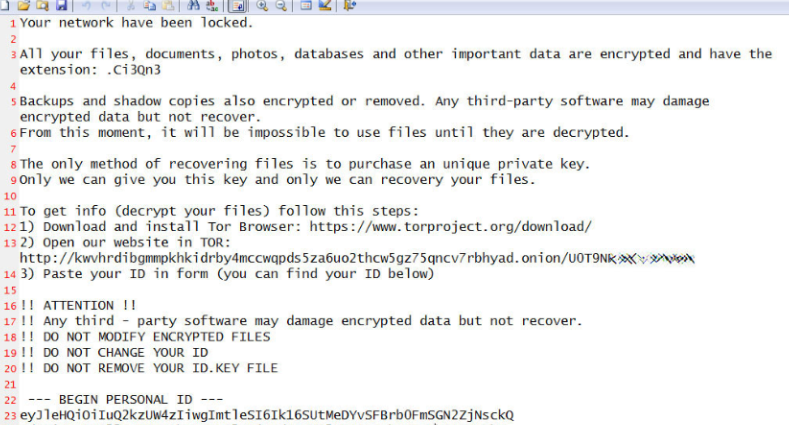The image size is (789, 427).
Task: Click the window panel toolbar icon
Action: (x=306, y=5)
